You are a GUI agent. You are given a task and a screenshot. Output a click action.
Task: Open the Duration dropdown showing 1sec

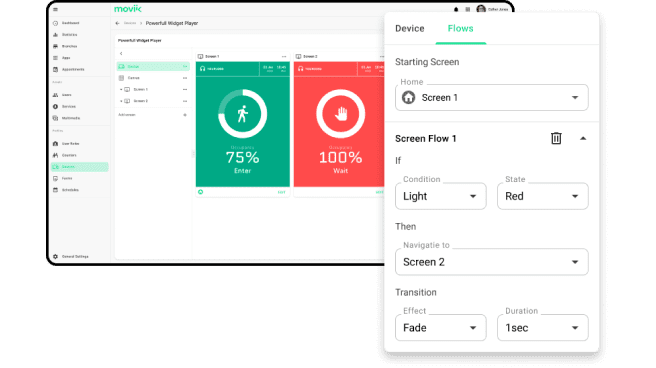click(543, 327)
